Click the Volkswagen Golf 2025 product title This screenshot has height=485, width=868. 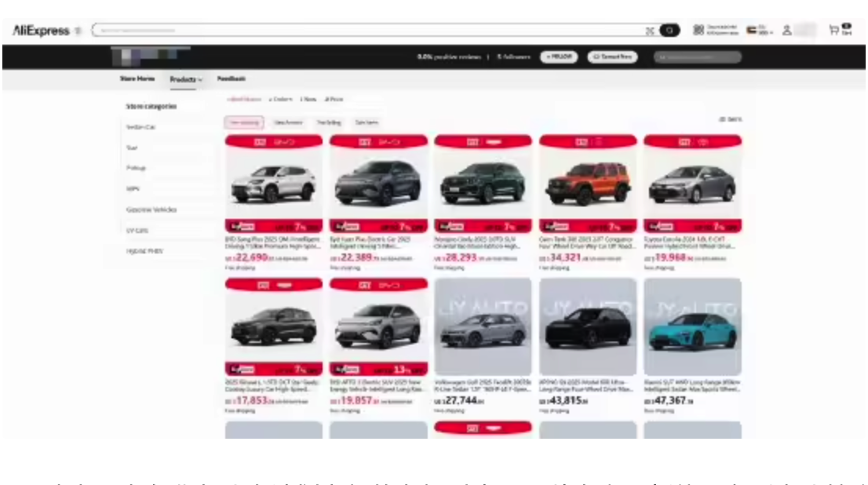483,385
